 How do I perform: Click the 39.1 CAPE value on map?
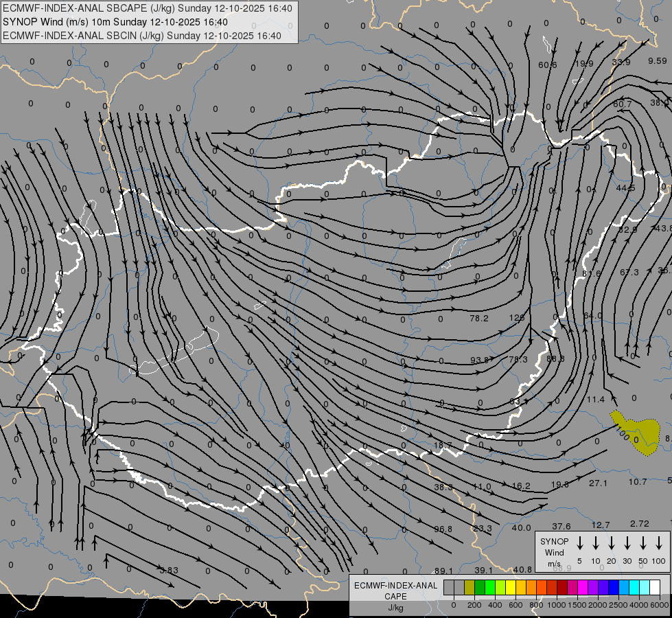point(483,570)
